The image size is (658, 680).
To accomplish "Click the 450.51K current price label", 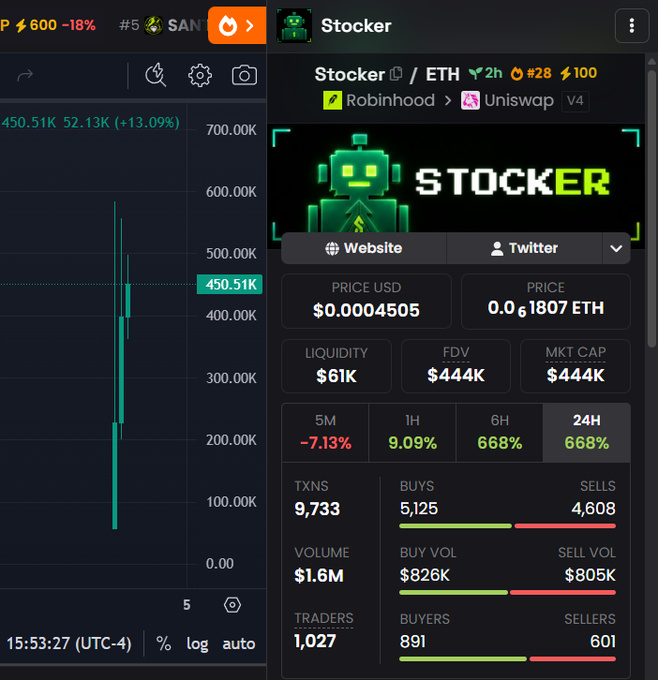I will [x=229, y=284].
